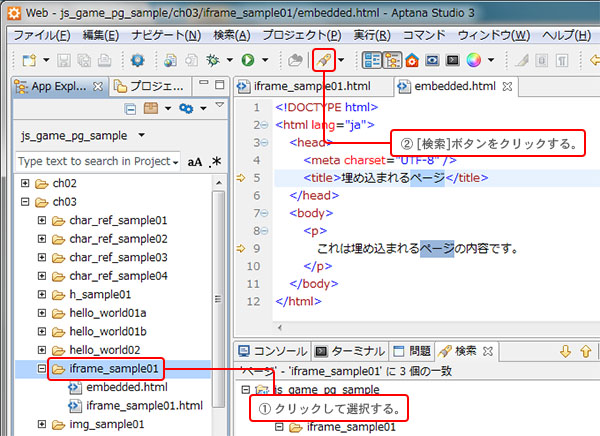The height and width of the screenshot is (436, 600).
Task: Go to previous search match arrow
Action: click(586, 351)
